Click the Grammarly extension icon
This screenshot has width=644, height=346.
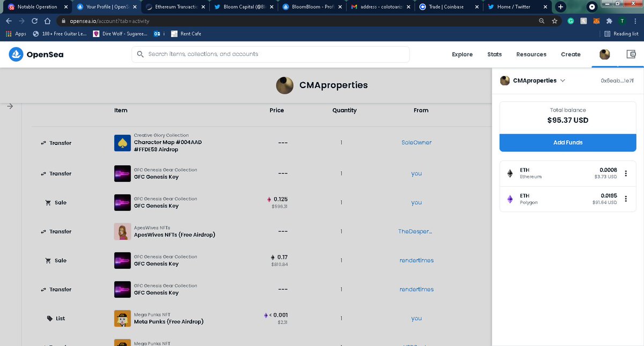[570, 21]
